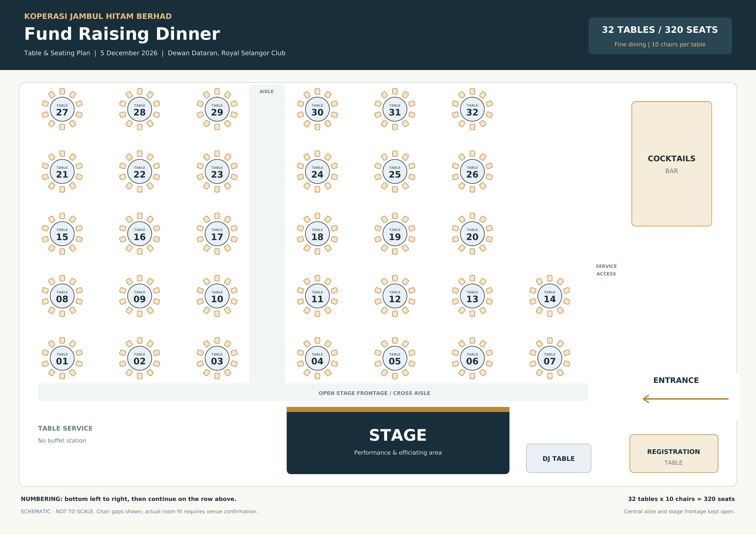Click the 32 Tables / 320 Seats badge
756x535 pixels.
click(660, 36)
